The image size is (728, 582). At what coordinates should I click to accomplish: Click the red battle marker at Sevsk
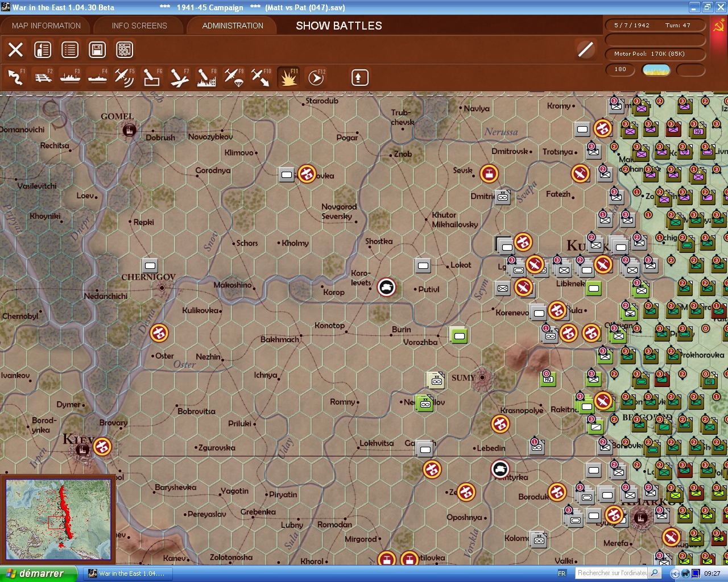click(489, 174)
